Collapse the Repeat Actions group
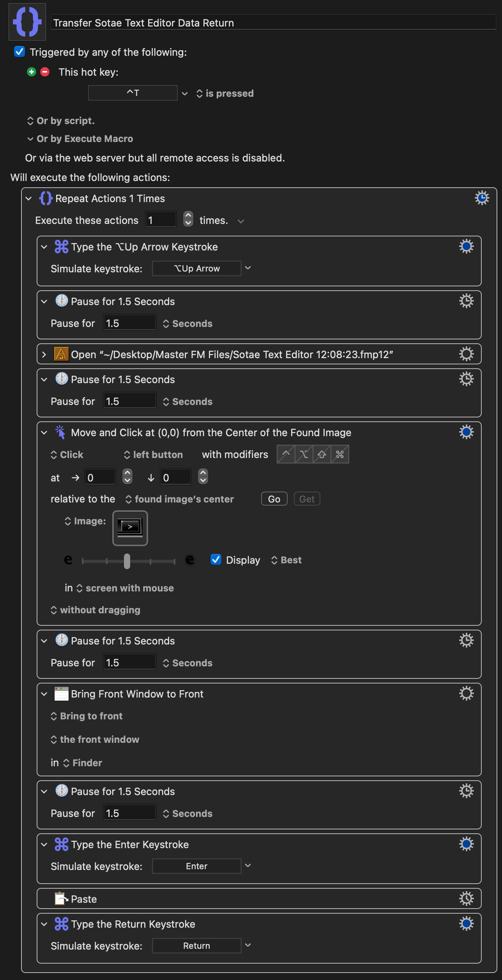Screen dimensions: 502x980 28,199
